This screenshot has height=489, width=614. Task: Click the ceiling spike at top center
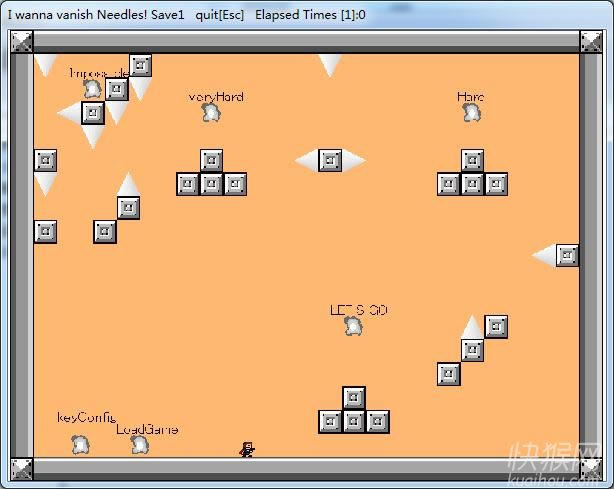click(330, 63)
